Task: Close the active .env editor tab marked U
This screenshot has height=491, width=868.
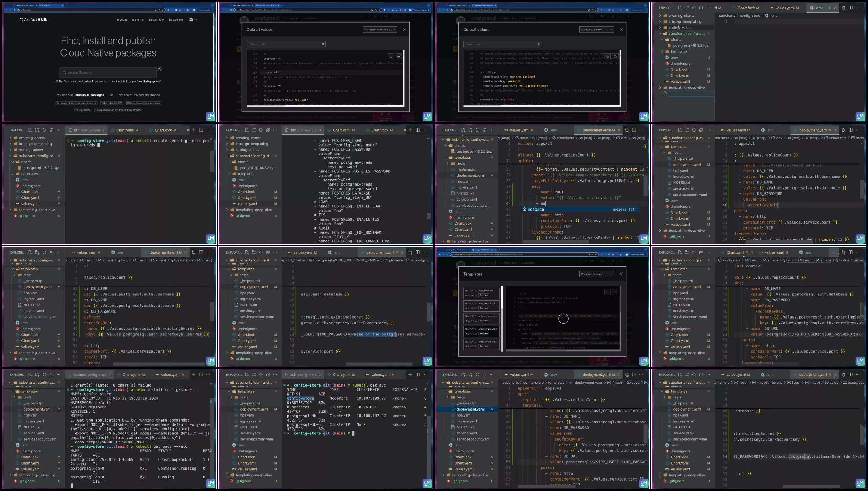Action: pyautogui.click(x=836, y=8)
